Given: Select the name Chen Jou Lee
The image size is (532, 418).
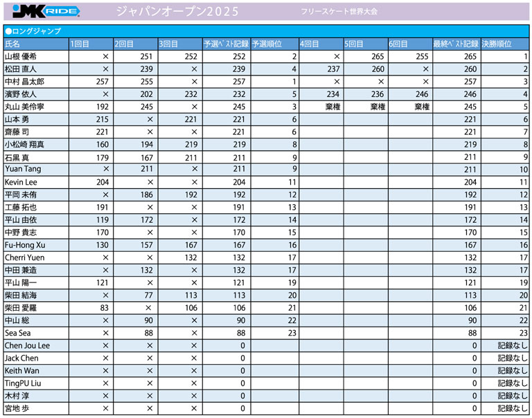Looking at the screenshot, I should point(27,345).
